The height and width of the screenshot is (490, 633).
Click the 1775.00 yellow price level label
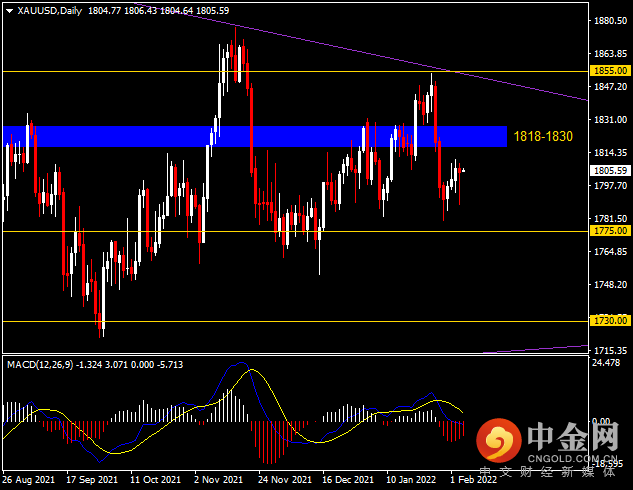[610, 230]
